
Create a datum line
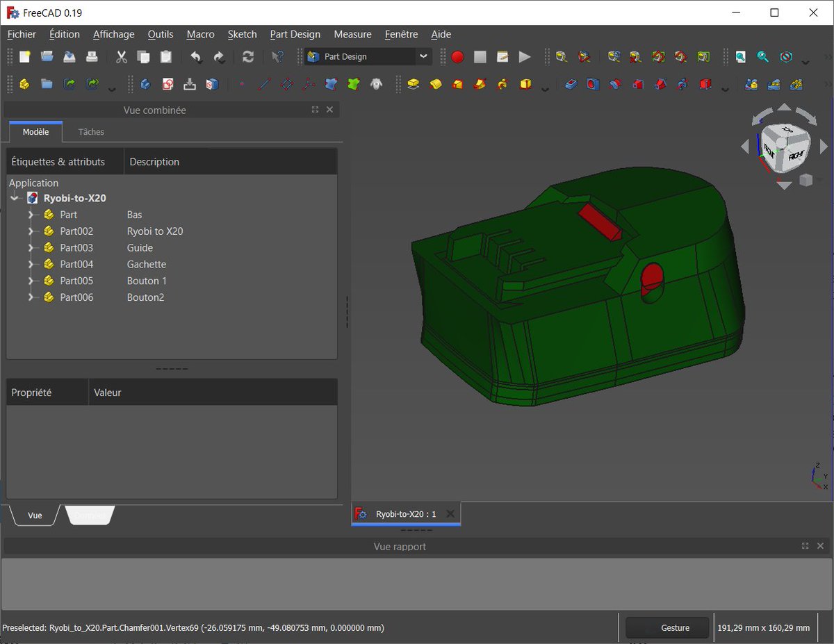pos(264,84)
